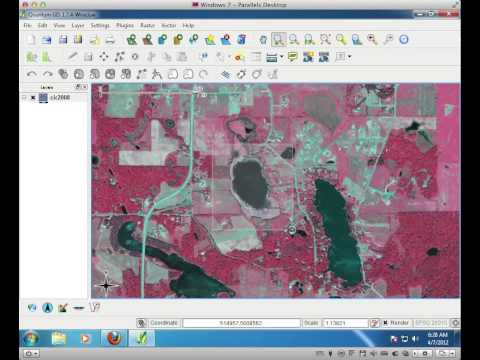Click the Copyright Label globe icon
Screen dimensions: 480x360
pyautogui.click(x=32, y=307)
